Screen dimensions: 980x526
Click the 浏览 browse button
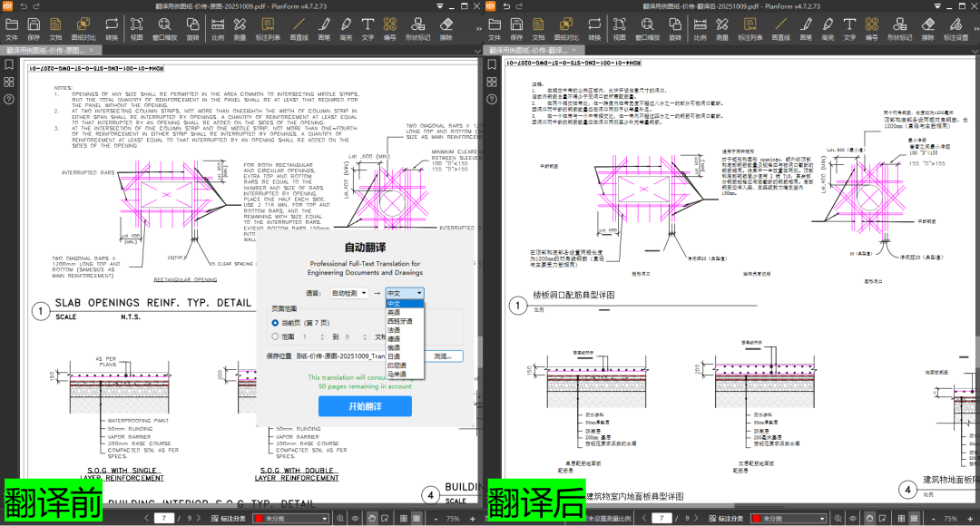point(442,356)
